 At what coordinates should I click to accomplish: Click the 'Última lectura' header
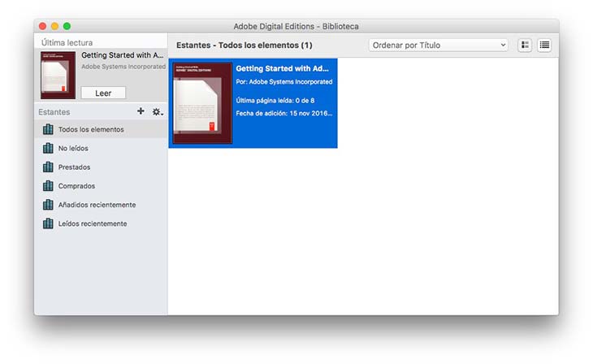point(67,43)
